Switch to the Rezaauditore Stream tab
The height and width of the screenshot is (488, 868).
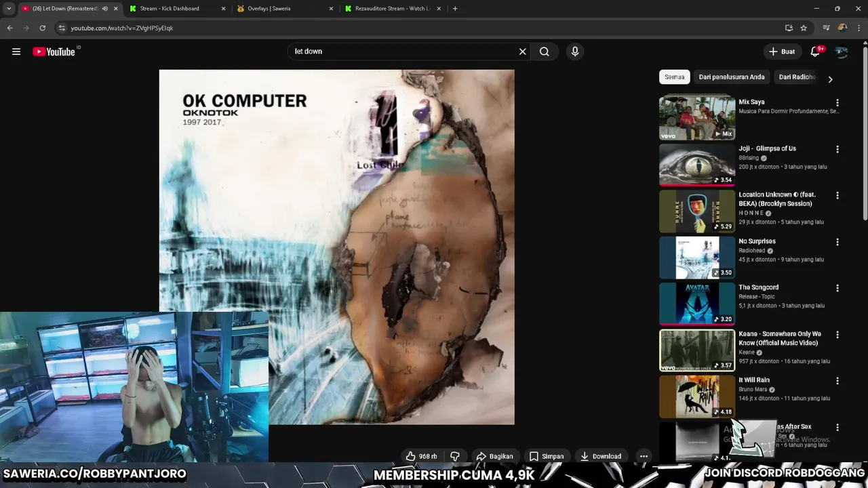pos(392,9)
